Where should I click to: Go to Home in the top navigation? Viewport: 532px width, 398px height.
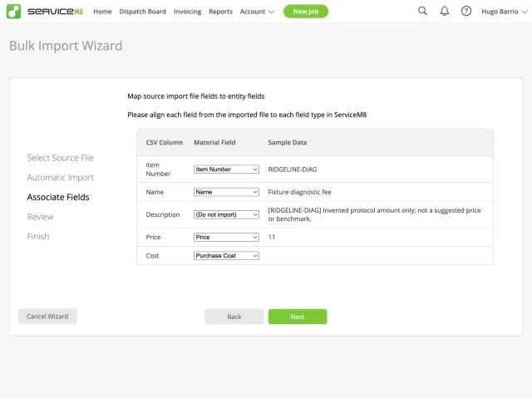pyautogui.click(x=102, y=12)
